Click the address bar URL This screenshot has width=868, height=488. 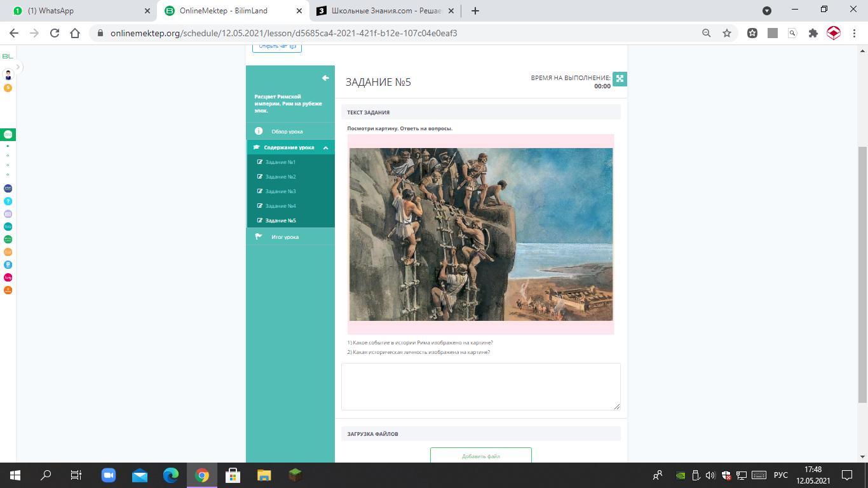283,33
